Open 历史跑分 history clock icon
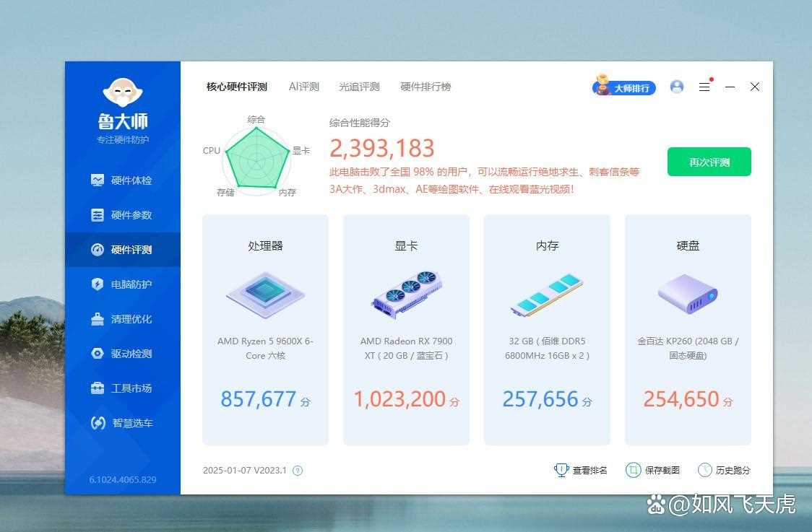The height and width of the screenshot is (532, 812). click(703, 469)
